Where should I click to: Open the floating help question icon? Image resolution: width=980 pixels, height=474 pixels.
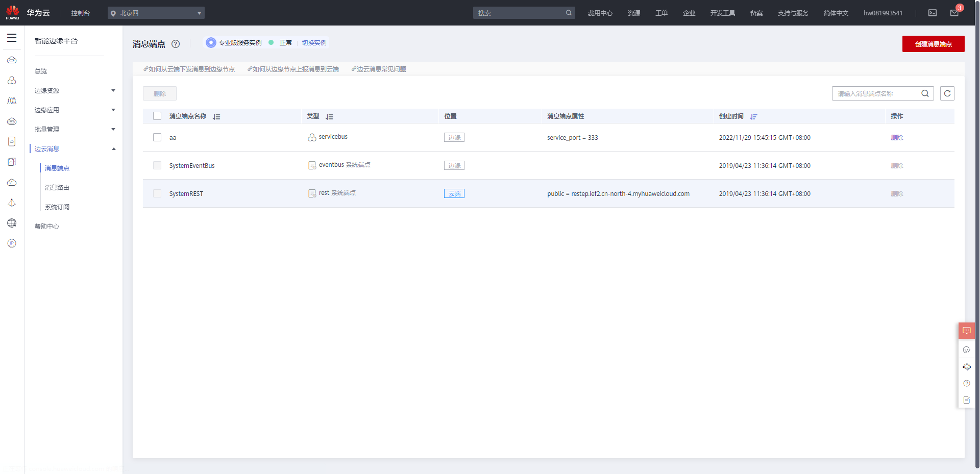pos(967,383)
